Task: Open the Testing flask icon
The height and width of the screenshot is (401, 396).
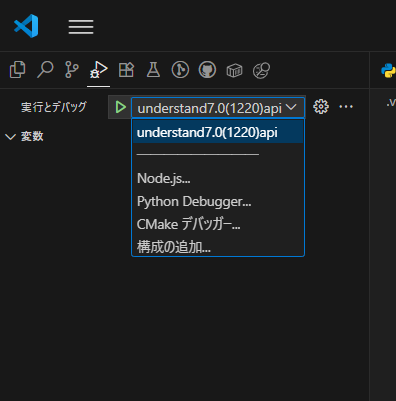Action: tap(153, 70)
